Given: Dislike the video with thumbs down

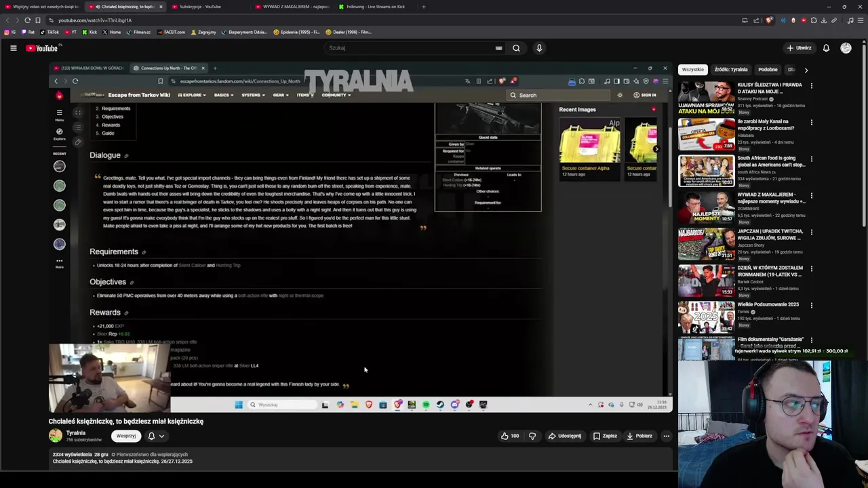Looking at the screenshot, I should [532, 436].
